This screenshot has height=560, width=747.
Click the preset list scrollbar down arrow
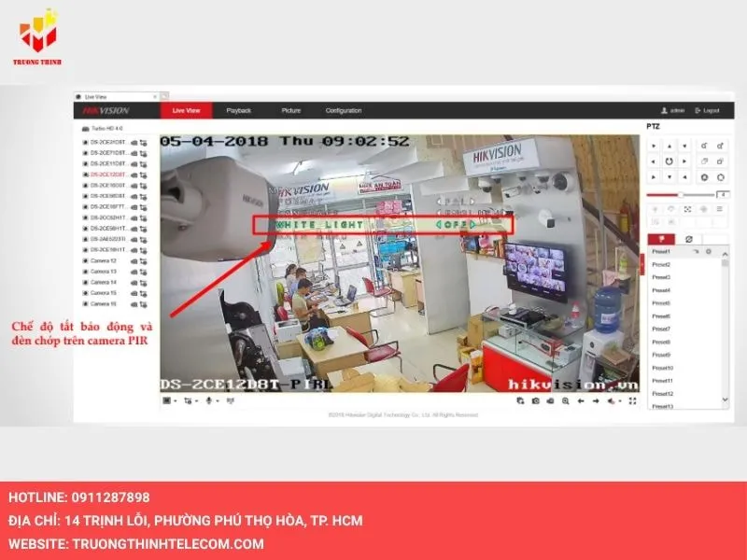(726, 400)
